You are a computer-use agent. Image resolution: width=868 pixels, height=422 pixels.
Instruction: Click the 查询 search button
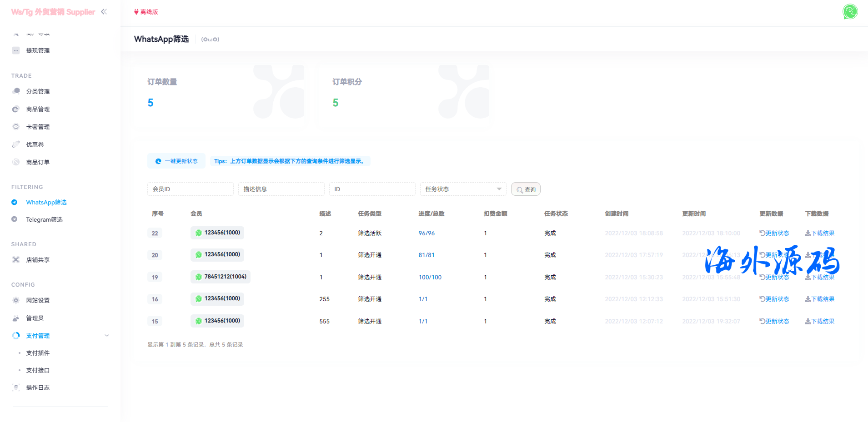(526, 189)
